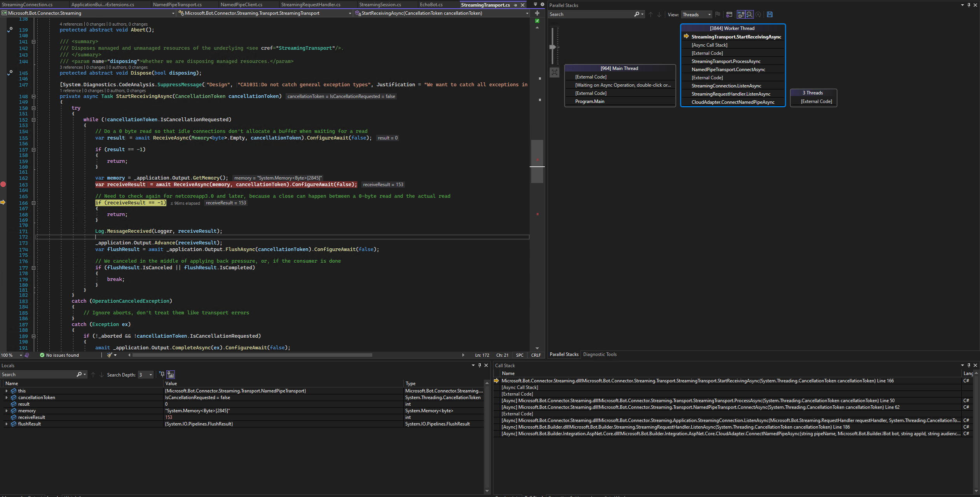This screenshot has height=497, width=980.
Task: Switch Parallel Stacks to Method View
Action: [729, 14]
